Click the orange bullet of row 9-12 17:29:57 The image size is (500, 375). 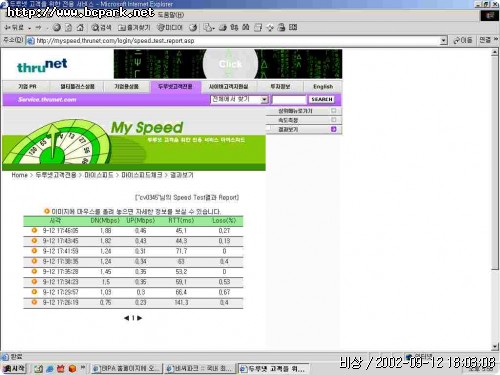click(x=34, y=292)
